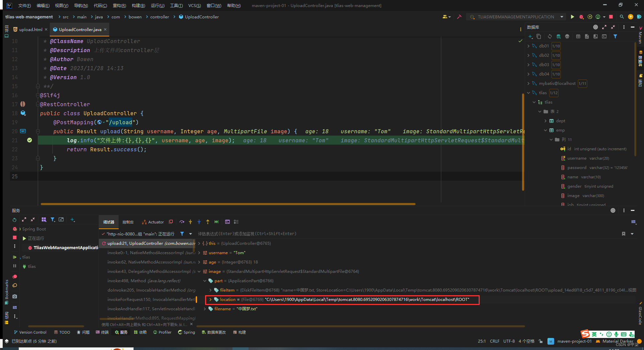Open the profiler run icon in the top toolbar
Screen dimensions: 644x350
598,17
